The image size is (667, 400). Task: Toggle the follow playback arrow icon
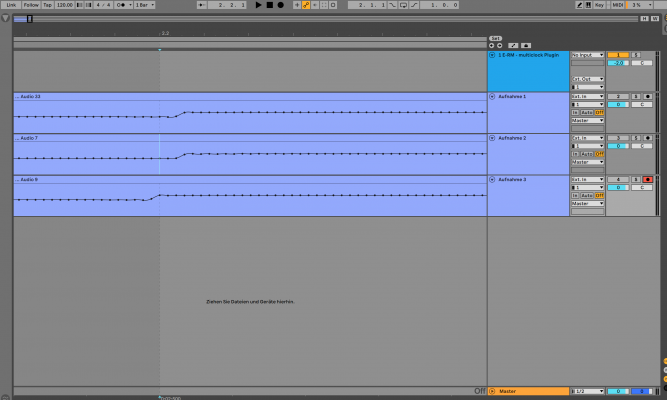pyautogui.click(x=202, y=5)
